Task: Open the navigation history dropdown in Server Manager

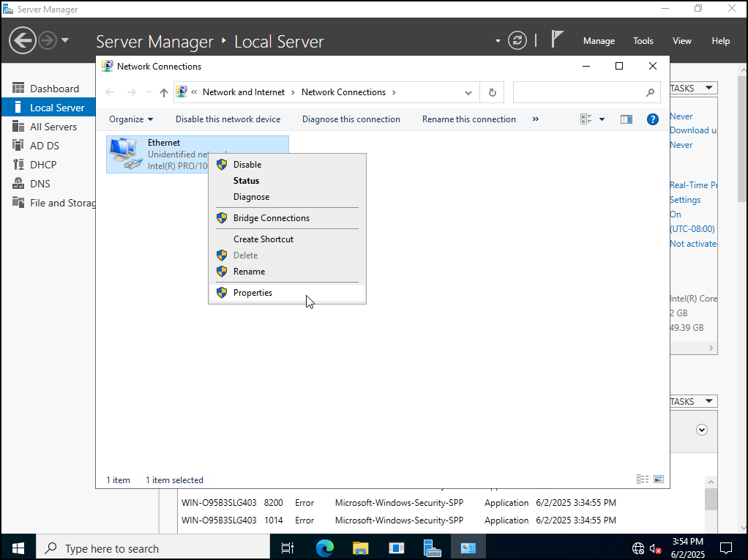Action: (x=65, y=40)
